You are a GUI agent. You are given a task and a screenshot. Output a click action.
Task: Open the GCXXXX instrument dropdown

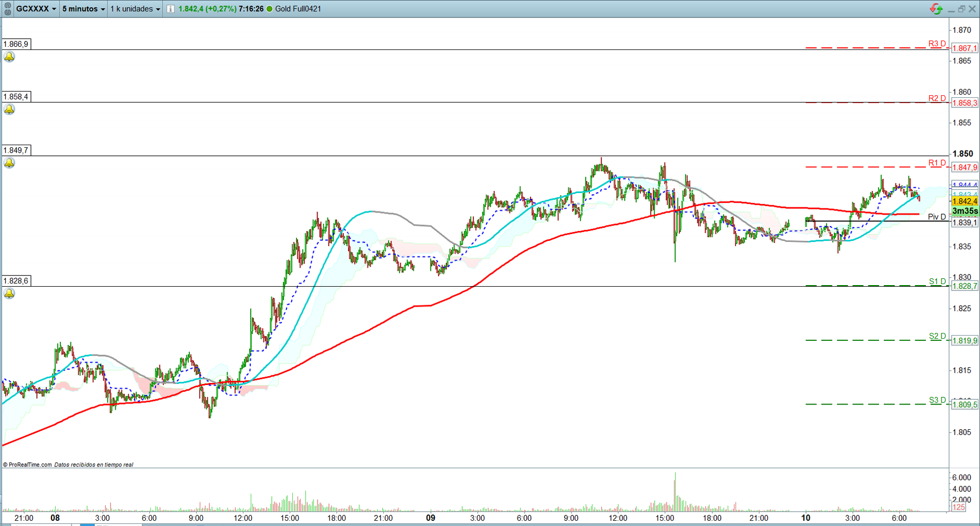point(36,9)
